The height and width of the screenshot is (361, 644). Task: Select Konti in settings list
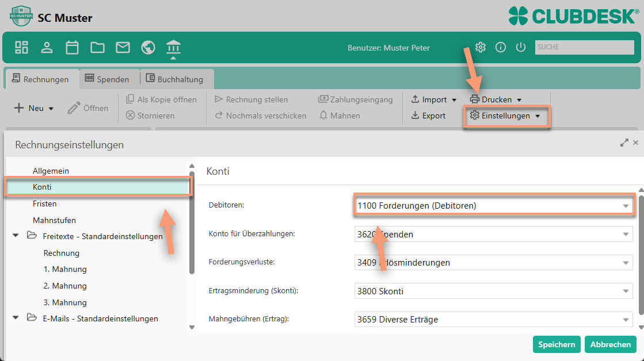[98, 187]
